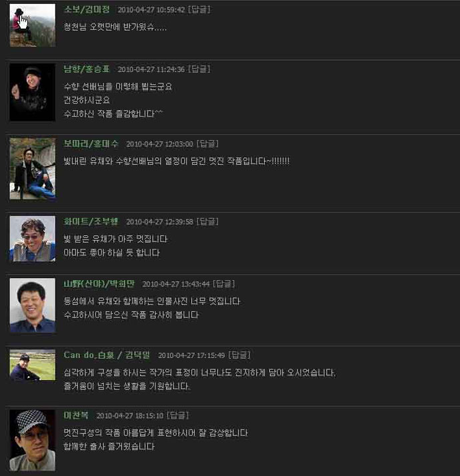Reply [답글] to 12:03:00 comment
Screen dimensions: 460x476
tap(208, 143)
